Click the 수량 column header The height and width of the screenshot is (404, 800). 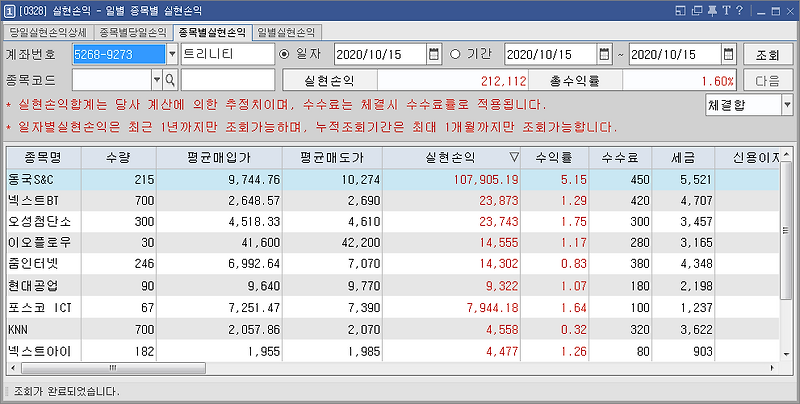click(118, 158)
